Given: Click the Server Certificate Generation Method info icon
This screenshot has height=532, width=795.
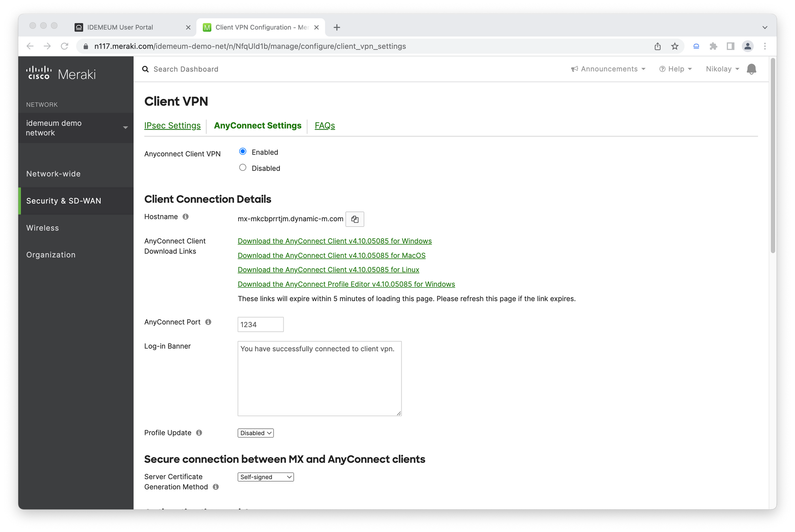Looking at the screenshot, I should pyautogui.click(x=216, y=487).
